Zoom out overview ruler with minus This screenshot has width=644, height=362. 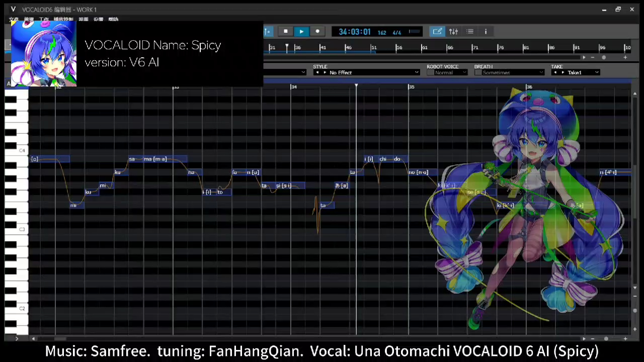coord(592,57)
